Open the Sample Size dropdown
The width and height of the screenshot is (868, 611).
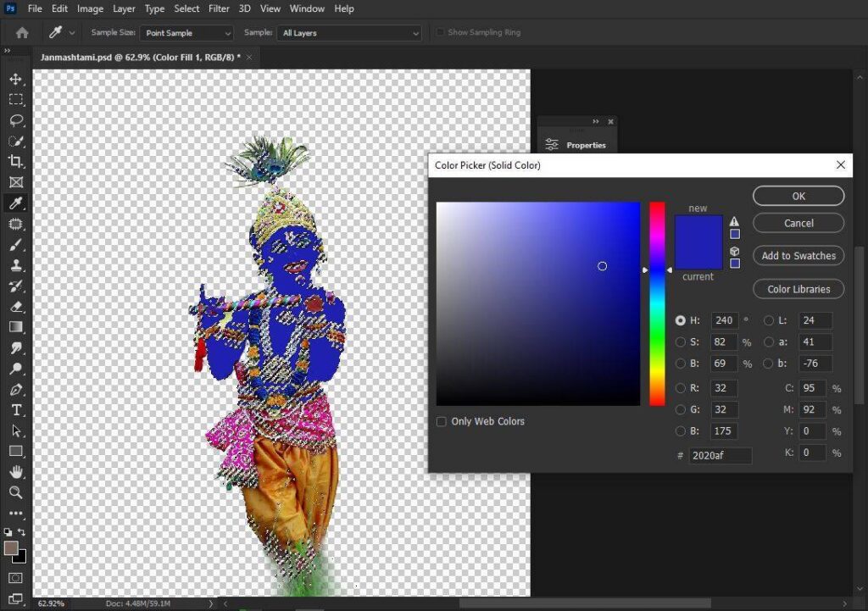(x=186, y=33)
